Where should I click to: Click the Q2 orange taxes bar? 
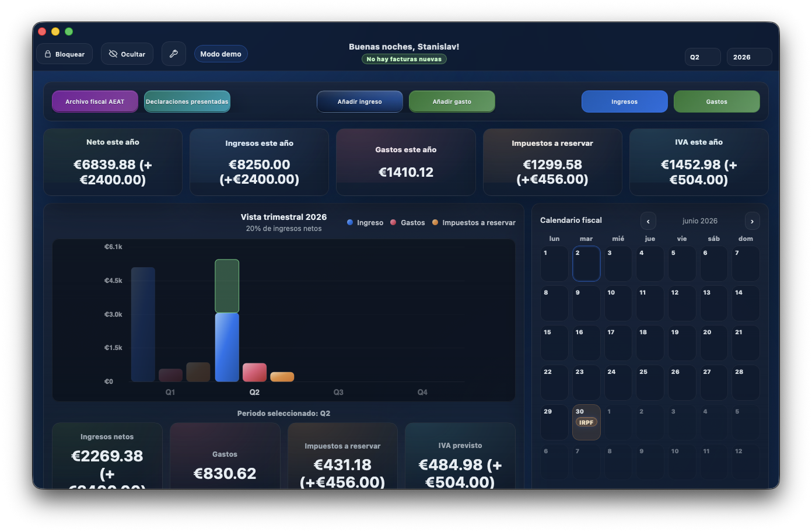click(282, 377)
